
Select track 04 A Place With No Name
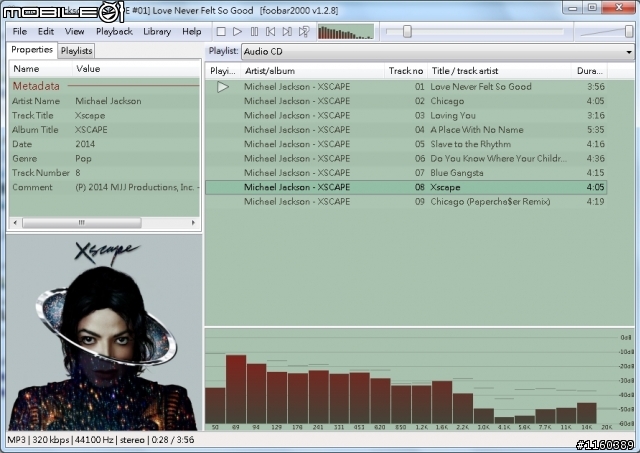[x=406, y=130]
